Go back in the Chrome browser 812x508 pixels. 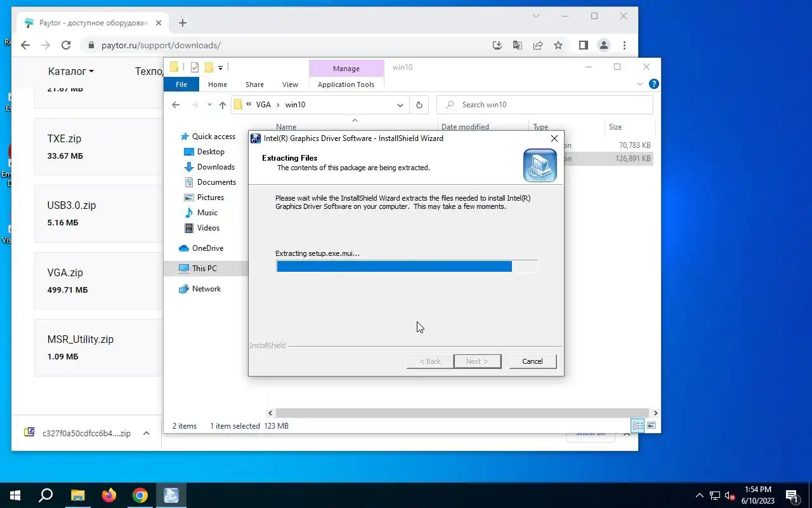pos(25,45)
